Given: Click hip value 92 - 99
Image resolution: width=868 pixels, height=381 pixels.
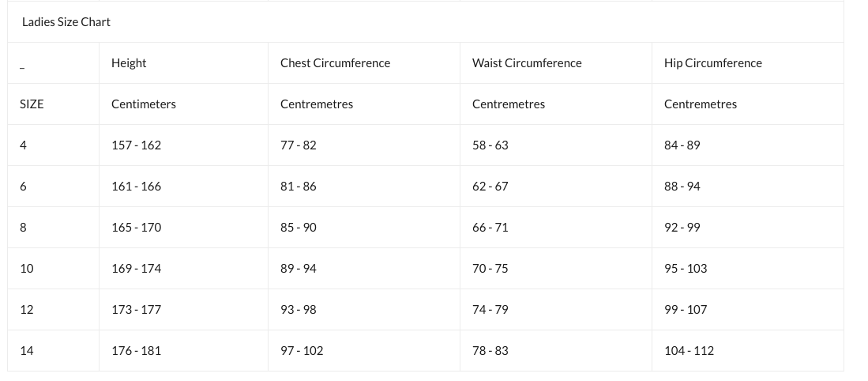Looking at the screenshot, I should pos(682,227).
